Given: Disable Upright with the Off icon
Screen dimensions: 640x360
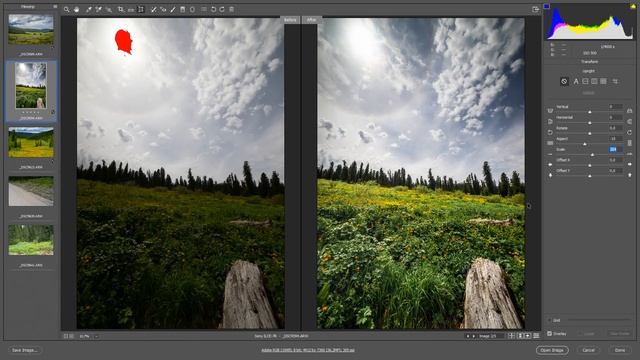Looking at the screenshot, I should (x=564, y=81).
